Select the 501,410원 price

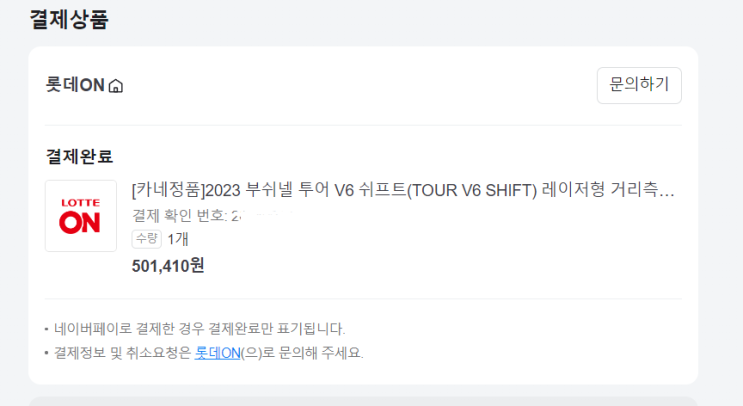[168, 265]
